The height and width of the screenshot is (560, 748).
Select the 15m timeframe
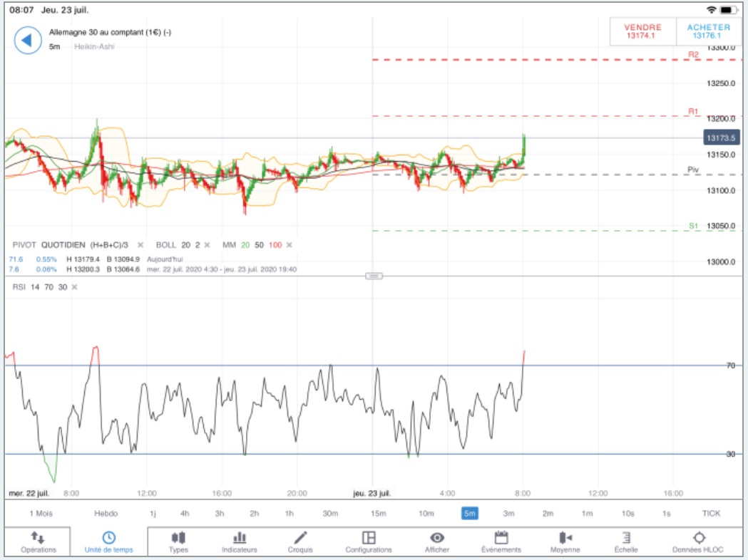click(x=379, y=513)
